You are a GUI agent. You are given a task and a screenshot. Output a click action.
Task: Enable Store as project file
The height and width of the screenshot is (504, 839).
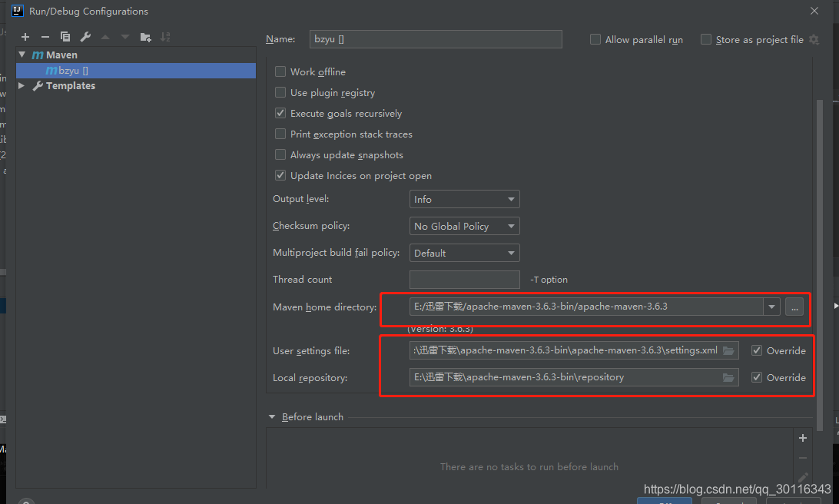coord(706,40)
